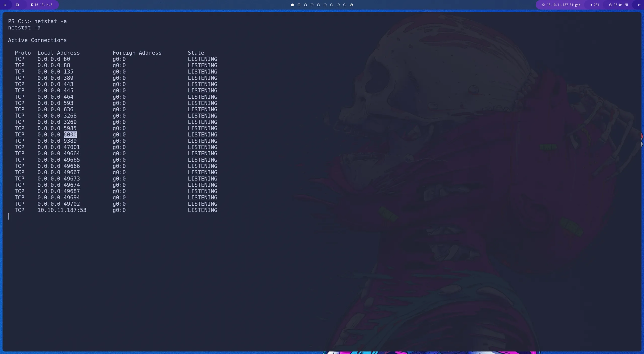Click the VPN shield icon beside 10.10.14.8
Viewport: 644px width, 354px height.
click(32, 5)
